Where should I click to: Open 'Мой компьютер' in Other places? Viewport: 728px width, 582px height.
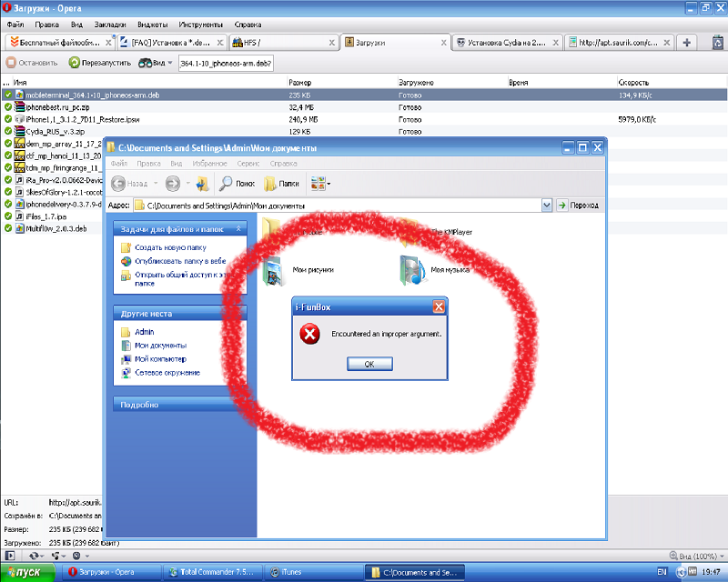160,359
